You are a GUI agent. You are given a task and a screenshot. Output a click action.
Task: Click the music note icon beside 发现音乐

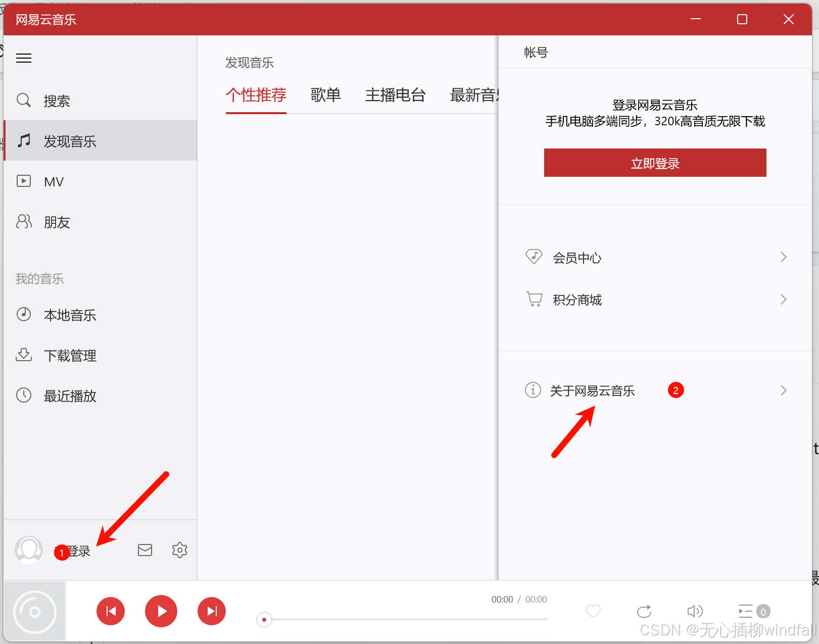coord(24,140)
